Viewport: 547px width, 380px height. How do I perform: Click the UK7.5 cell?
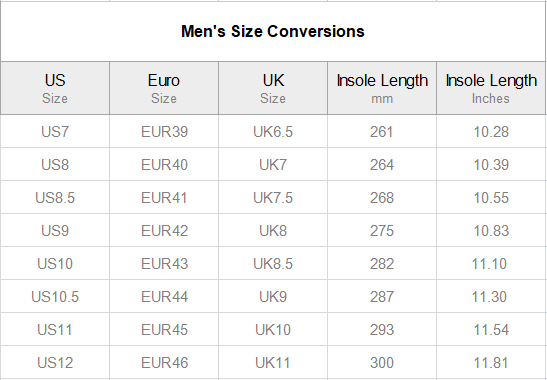[273, 198]
